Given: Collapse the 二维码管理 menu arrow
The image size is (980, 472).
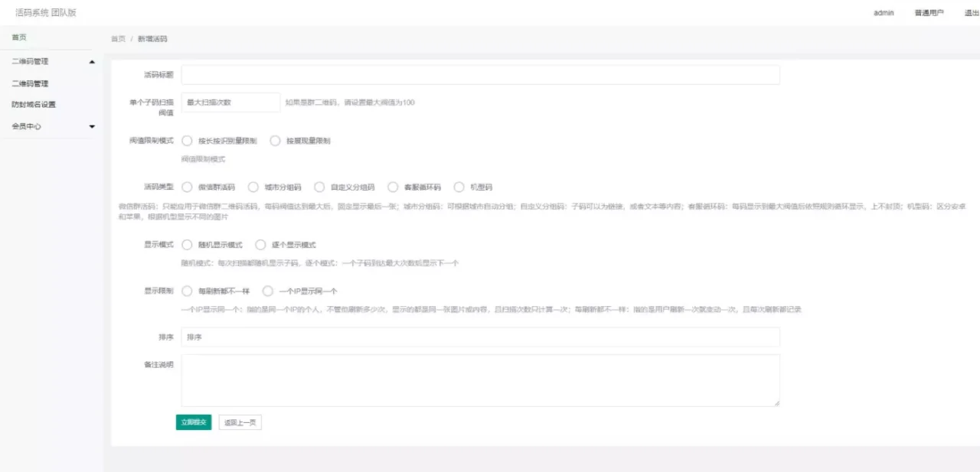Looking at the screenshot, I should [x=92, y=62].
